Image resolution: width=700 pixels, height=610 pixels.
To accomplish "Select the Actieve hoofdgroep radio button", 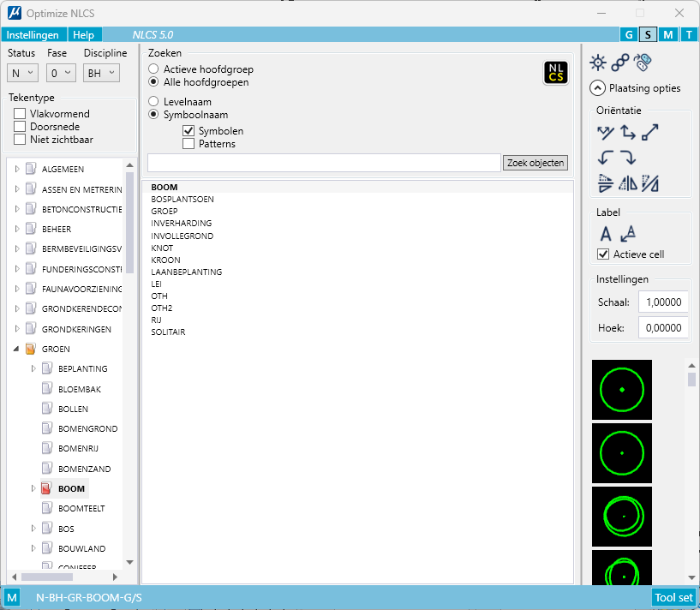I will point(153,69).
